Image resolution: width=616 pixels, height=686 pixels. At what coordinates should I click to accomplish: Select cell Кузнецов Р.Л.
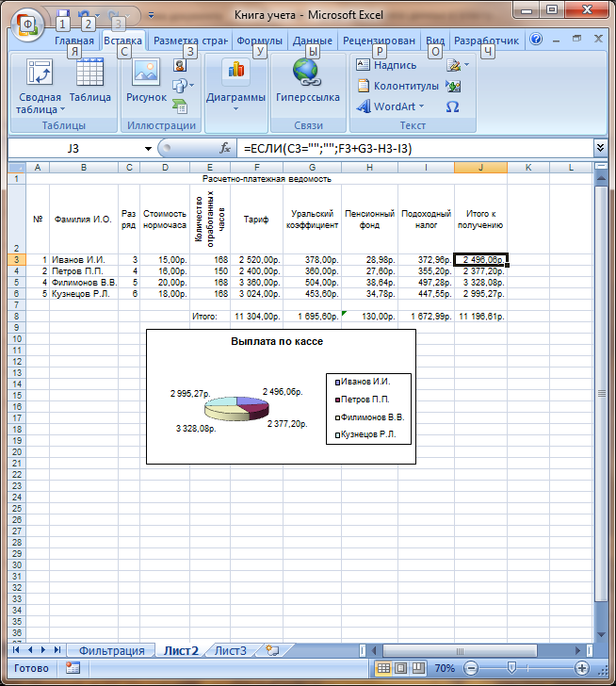coord(84,294)
